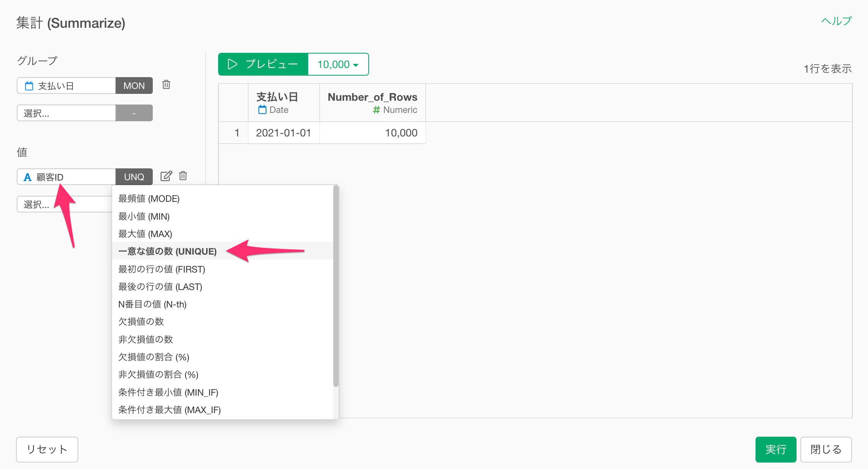Delete the 支払い日 group row with trash icon
Image resolution: width=868 pixels, height=469 pixels.
[166, 85]
